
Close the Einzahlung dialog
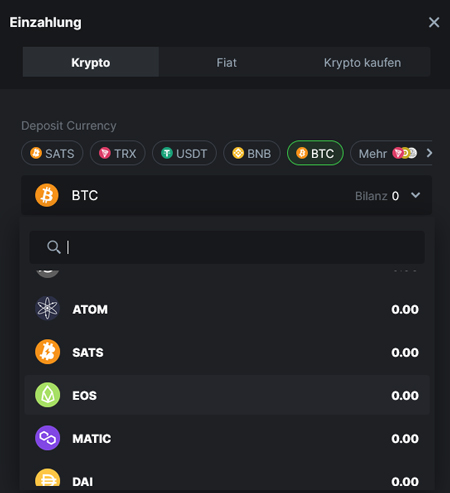[434, 22]
